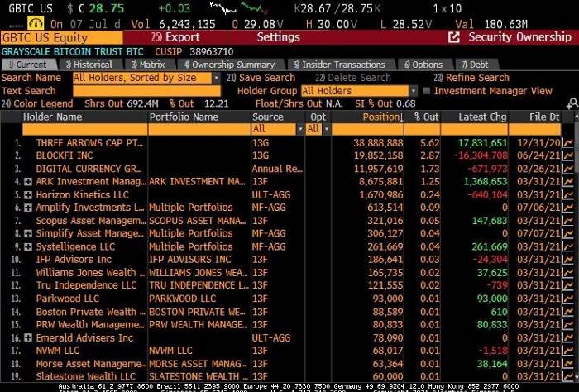Image resolution: width=579 pixels, height=392 pixels.
Task: Open chart icon for BlockFi Inc row
Action: pyautogui.click(x=567, y=156)
